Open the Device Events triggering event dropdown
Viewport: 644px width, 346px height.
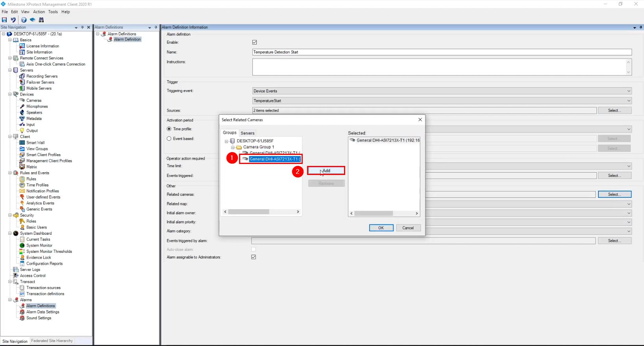tap(442, 91)
